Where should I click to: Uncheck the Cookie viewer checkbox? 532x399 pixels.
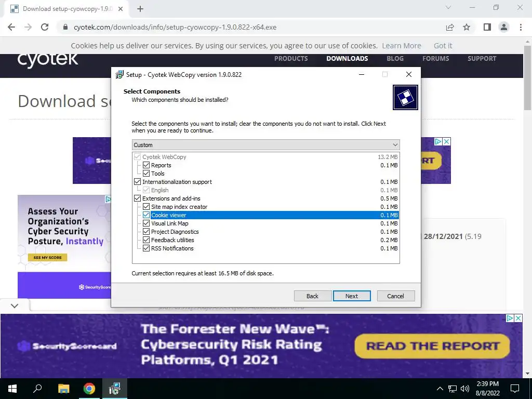click(x=146, y=215)
